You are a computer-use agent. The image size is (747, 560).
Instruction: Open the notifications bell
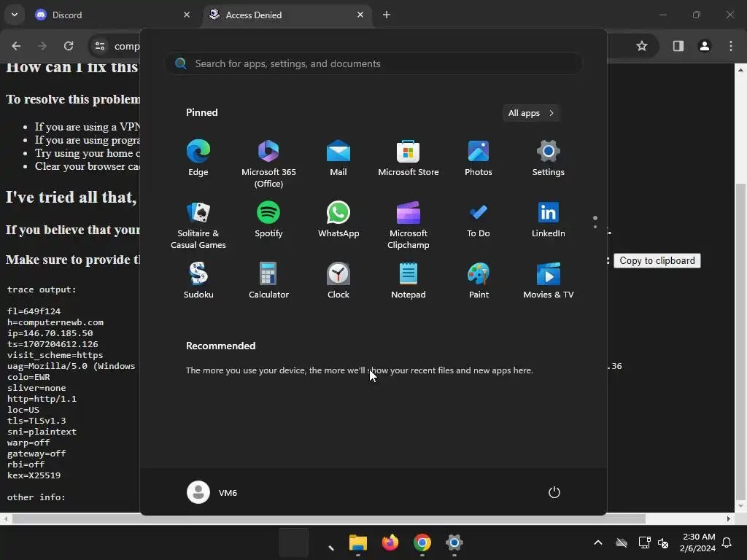727,542
